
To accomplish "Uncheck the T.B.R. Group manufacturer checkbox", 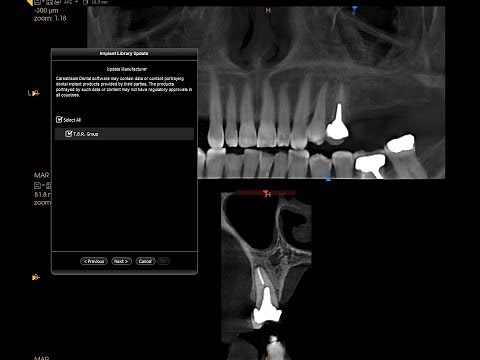I will click(69, 134).
